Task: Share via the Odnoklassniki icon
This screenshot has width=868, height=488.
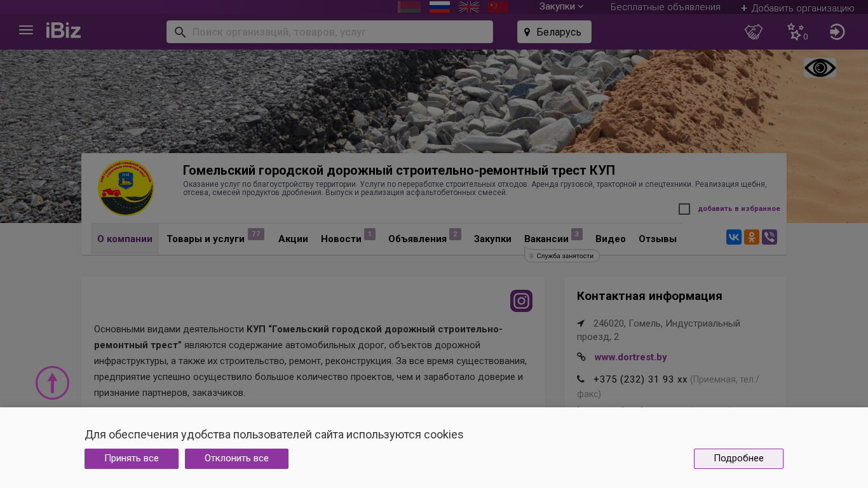Action: 752,237
